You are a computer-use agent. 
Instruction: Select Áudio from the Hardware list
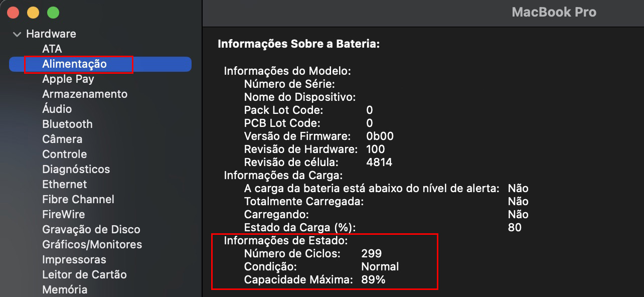click(57, 109)
